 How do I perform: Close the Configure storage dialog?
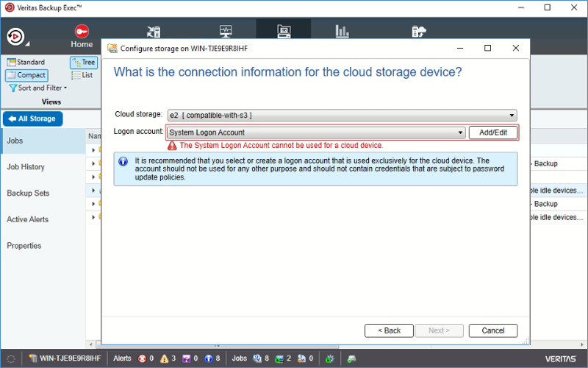tap(516, 48)
